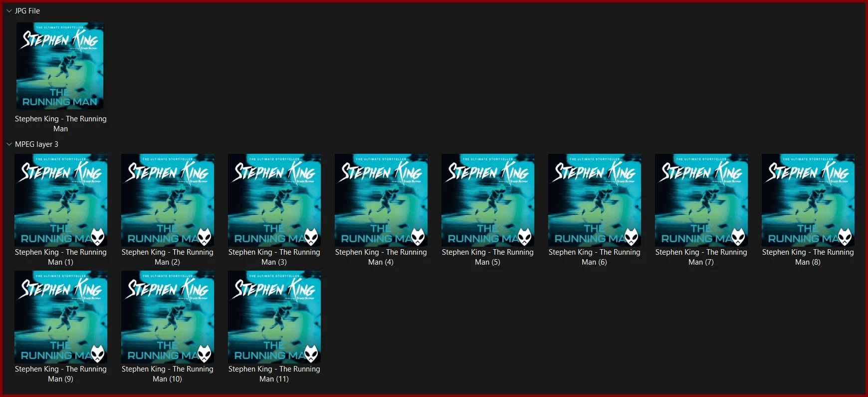Select the Running Man (8) mp3 thumbnail
This screenshot has width=868, height=397.
click(808, 200)
